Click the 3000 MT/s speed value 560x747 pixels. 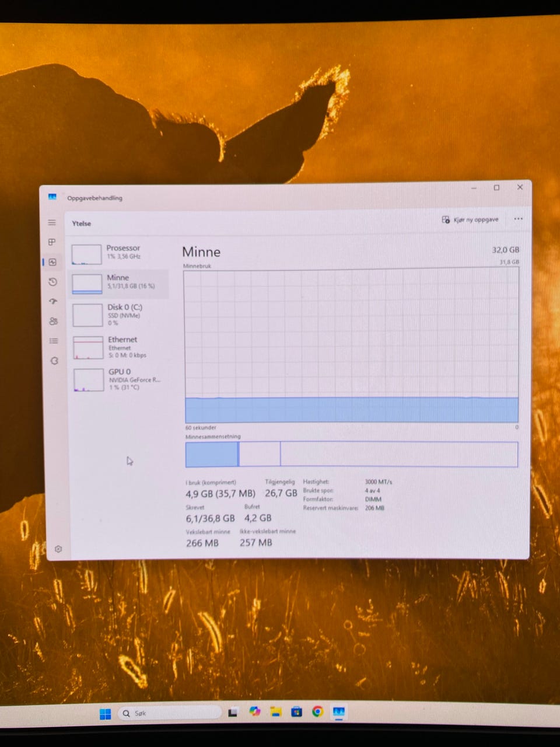pyautogui.click(x=379, y=482)
